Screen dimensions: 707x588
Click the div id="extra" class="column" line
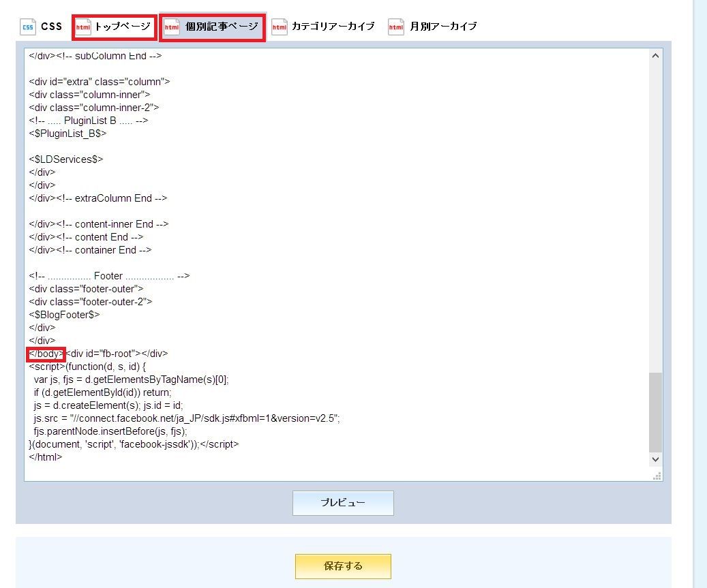click(x=99, y=82)
